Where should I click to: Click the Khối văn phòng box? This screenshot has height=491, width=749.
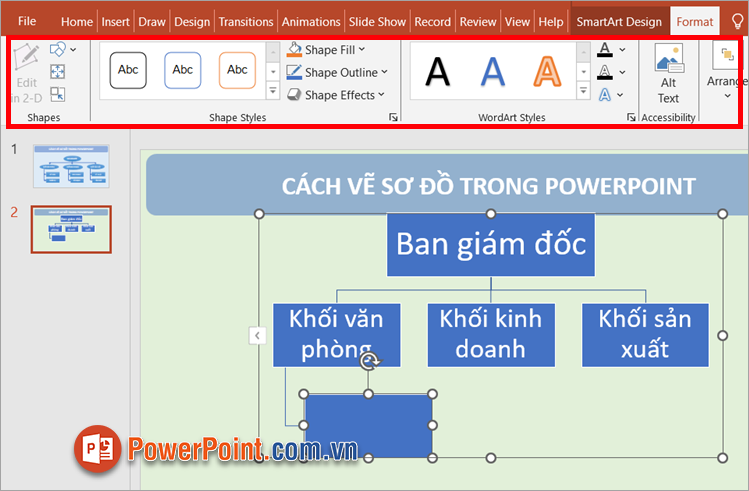tap(336, 335)
